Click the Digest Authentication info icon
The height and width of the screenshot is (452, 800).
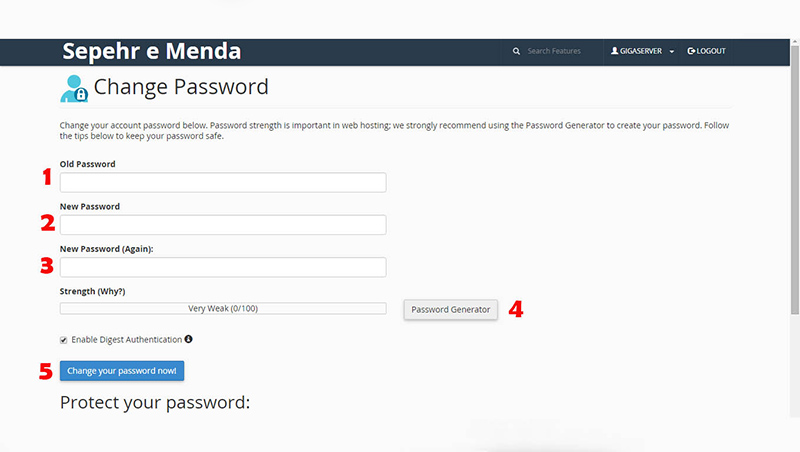coord(188,339)
